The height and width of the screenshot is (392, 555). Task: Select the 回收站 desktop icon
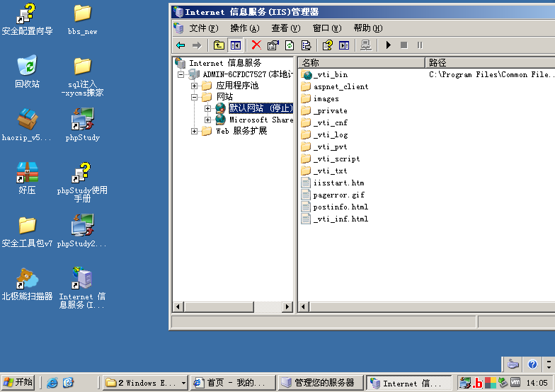pyautogui.click(x=27, y=72)
